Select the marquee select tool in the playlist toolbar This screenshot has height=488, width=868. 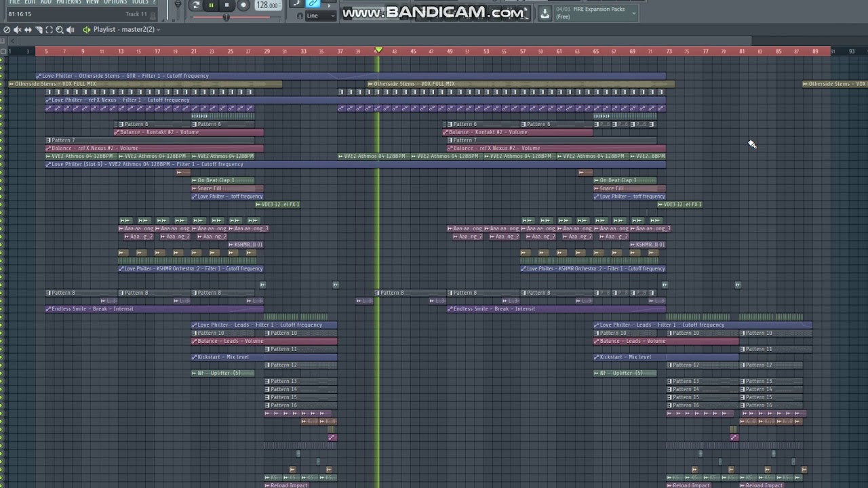[x=49, y=30]
